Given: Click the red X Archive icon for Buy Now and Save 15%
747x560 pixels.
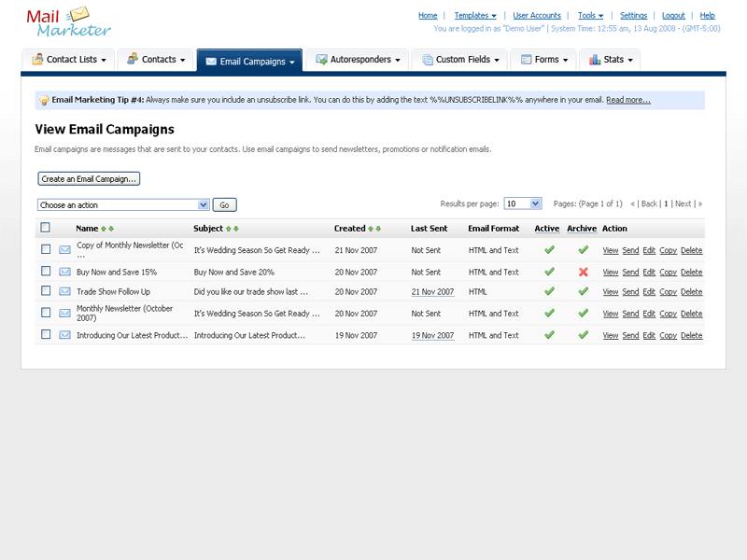Looking at the screenshot, I should (583, 272).
